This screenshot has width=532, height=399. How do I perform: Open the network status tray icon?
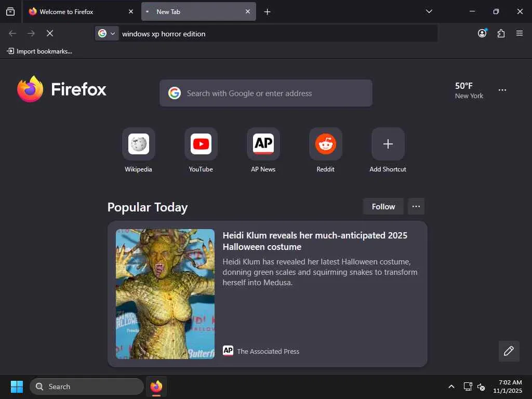468,387
